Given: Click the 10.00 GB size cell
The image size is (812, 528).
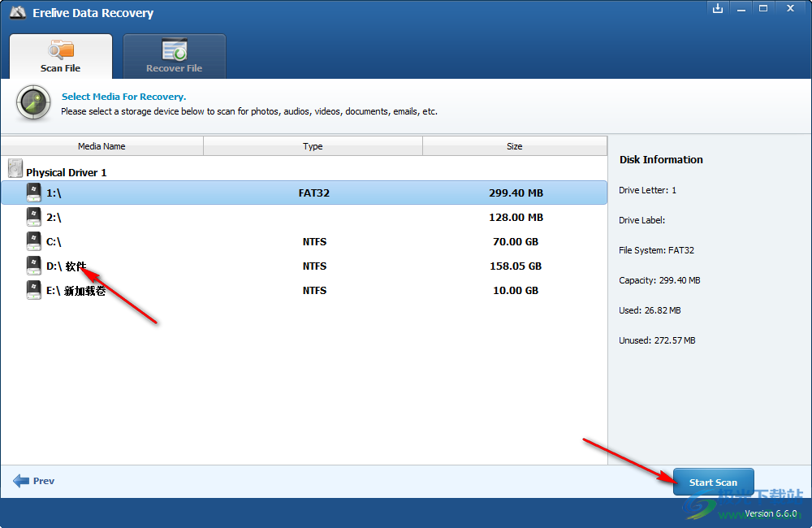Looking at the screenshot, I should (516, 290).
